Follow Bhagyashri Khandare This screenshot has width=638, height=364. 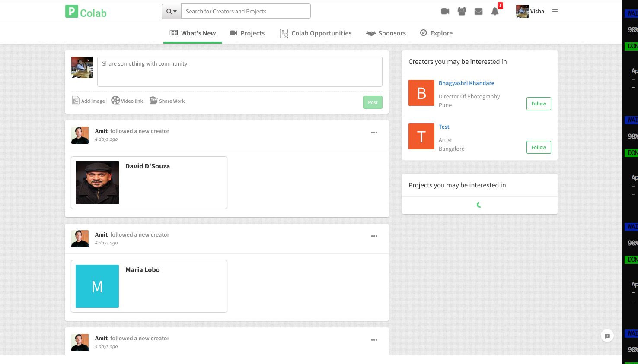pyautogui.click(x=539, y=104)
